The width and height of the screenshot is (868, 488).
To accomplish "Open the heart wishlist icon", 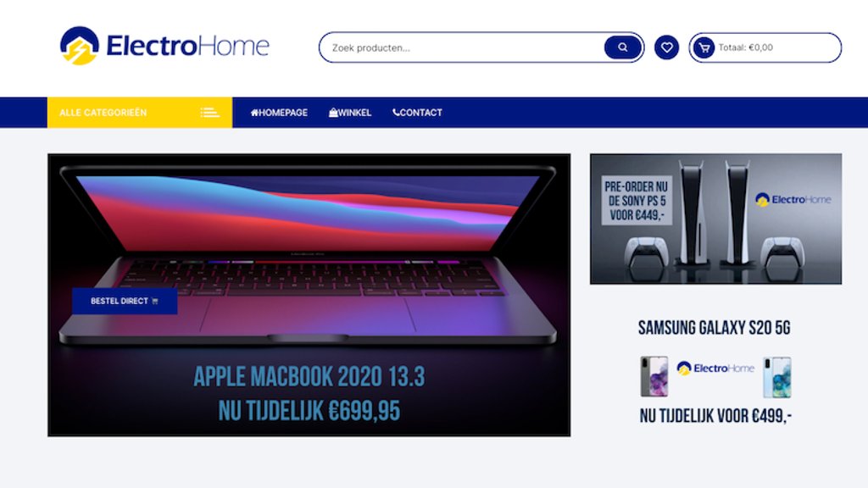I will click(666, 47).
